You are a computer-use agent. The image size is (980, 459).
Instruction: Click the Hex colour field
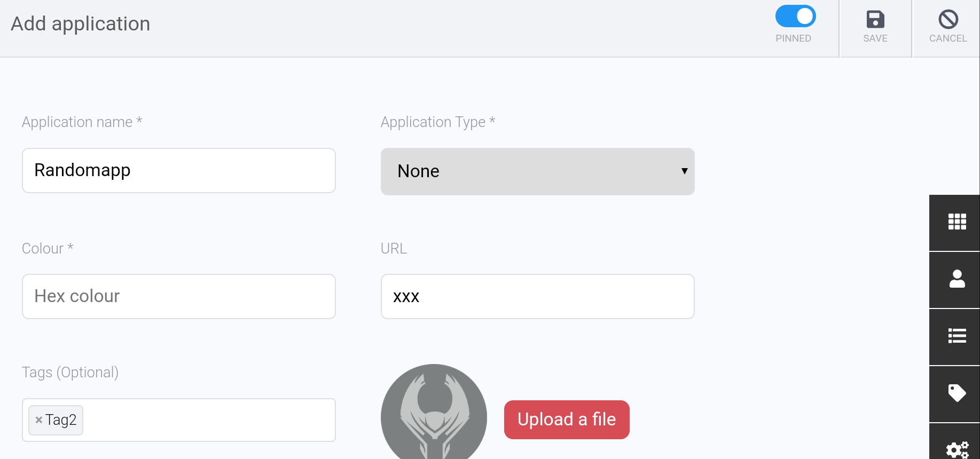point(178,296)
